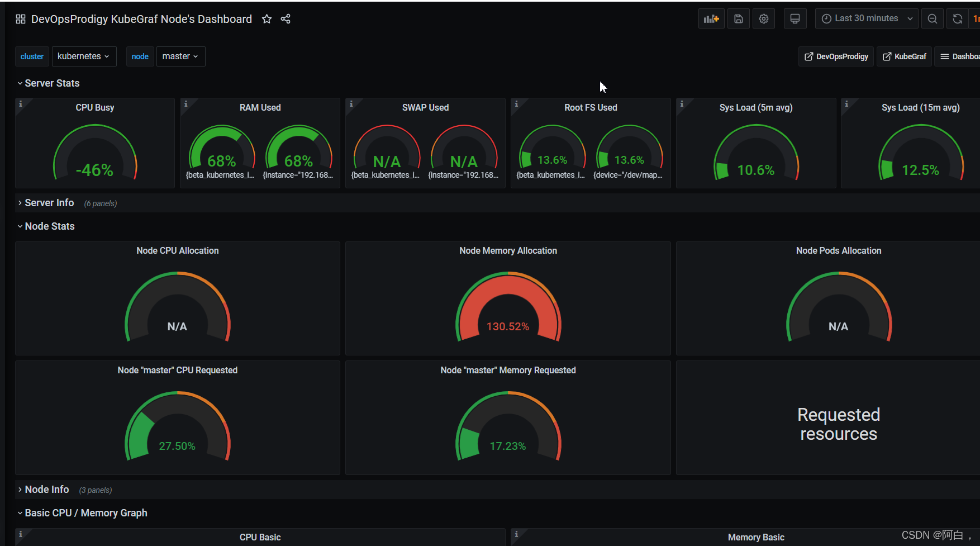Open the Dashboards list menu
Viewport: 980px width, 546px height.
point(958,56)
